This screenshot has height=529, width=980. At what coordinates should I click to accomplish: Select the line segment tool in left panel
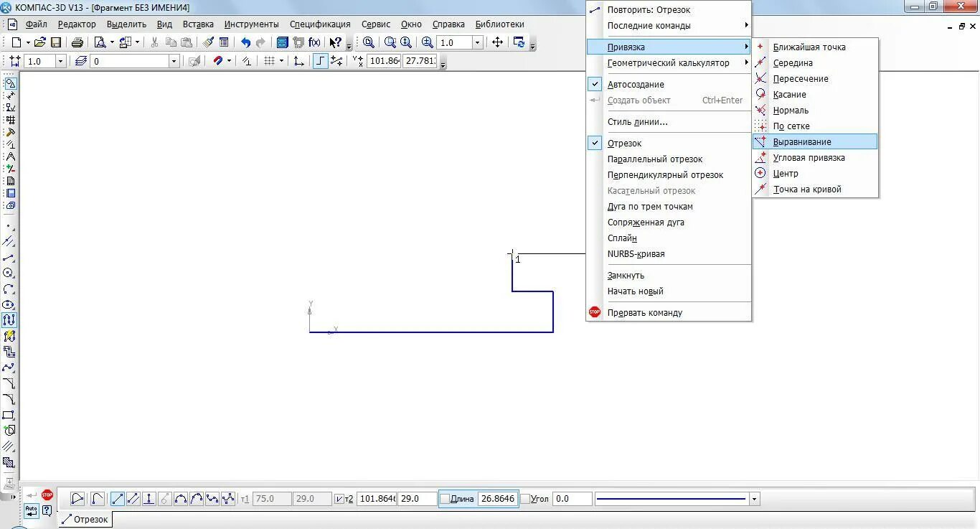9,257
